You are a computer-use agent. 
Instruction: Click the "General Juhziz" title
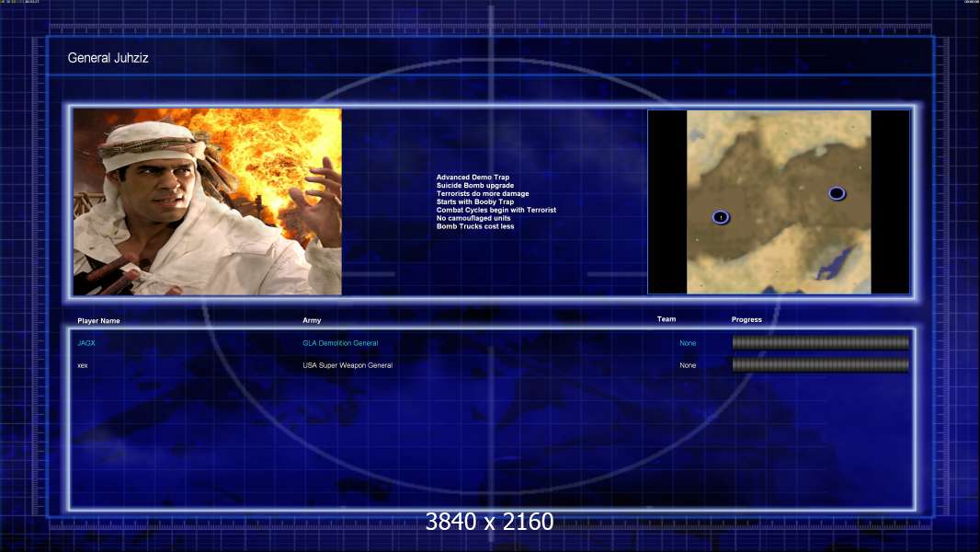(108, 58)
